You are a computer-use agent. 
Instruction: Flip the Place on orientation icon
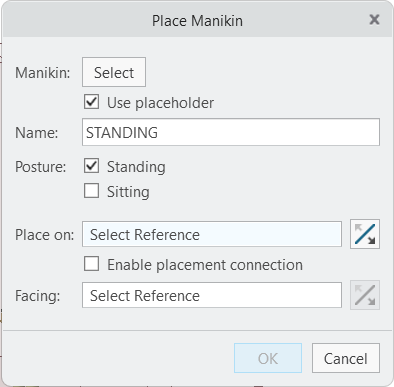[365, 234]
